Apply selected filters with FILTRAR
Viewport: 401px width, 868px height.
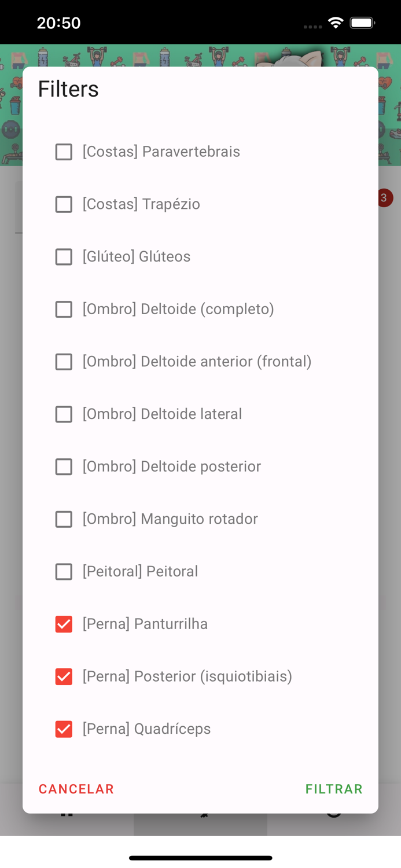tap(334, 789)
